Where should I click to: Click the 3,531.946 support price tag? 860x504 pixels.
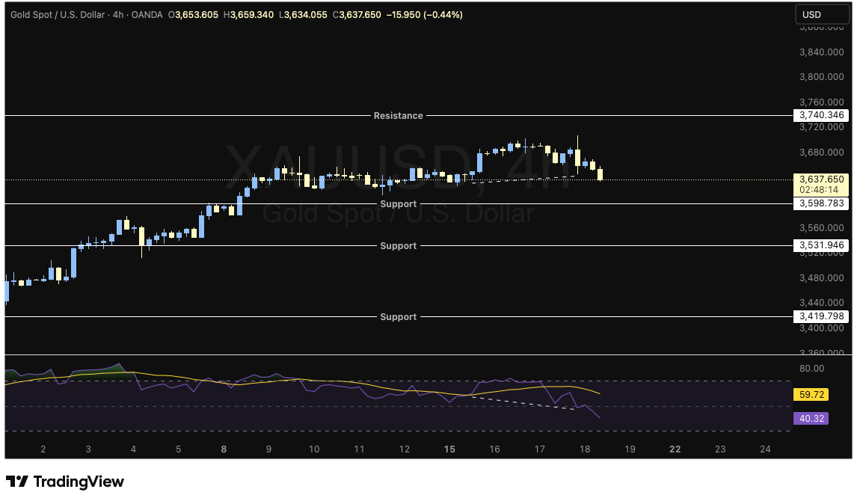(x=821, y=245)
